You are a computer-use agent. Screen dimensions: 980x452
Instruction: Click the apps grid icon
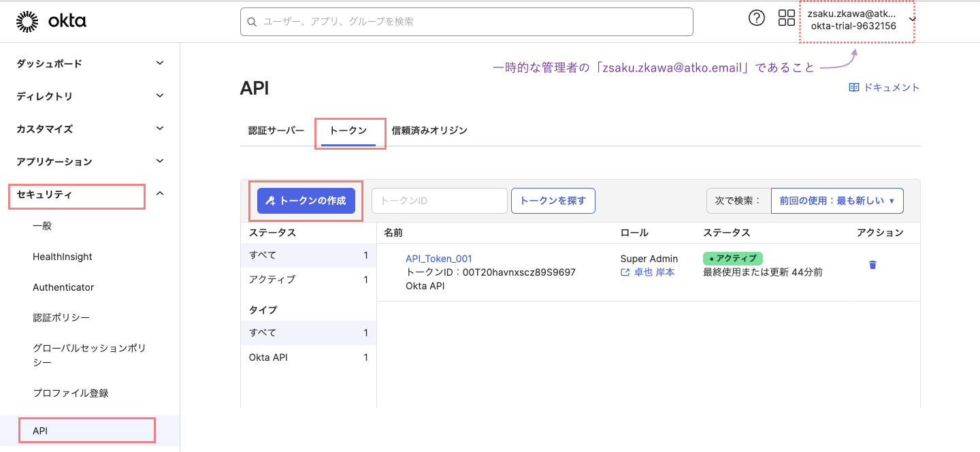786,18
